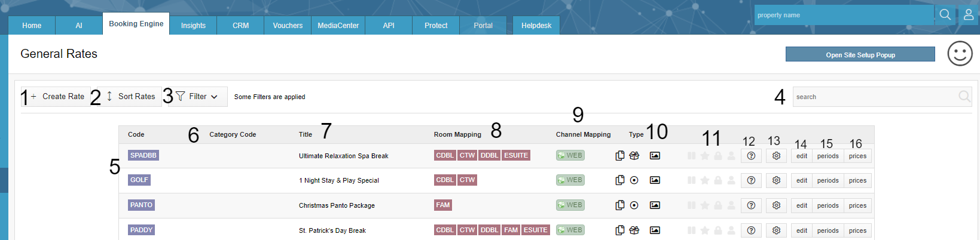Open the image icon in the SPADBB row
This screenshot has height=240, width=980.
[655, 155]
